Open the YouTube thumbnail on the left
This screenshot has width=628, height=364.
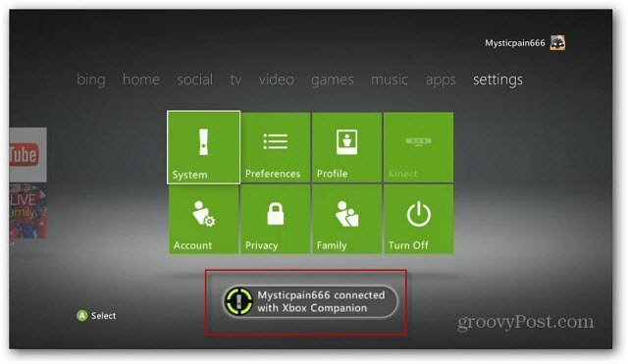(x=27, y=155)
